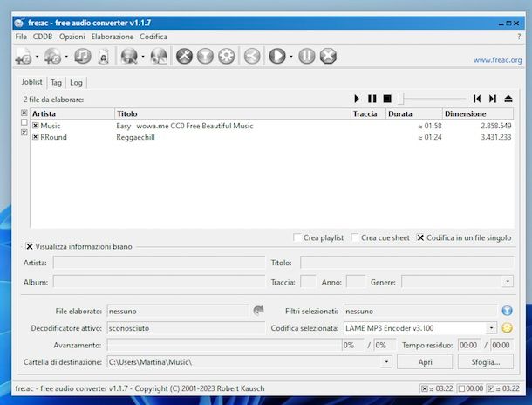Stop playback in joblist player
This screenshot has width=532, height=405.
pos(387,99)
